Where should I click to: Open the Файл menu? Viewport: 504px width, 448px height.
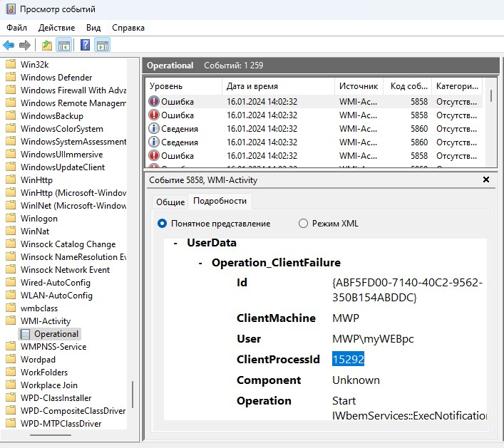(x=16, y=28)
